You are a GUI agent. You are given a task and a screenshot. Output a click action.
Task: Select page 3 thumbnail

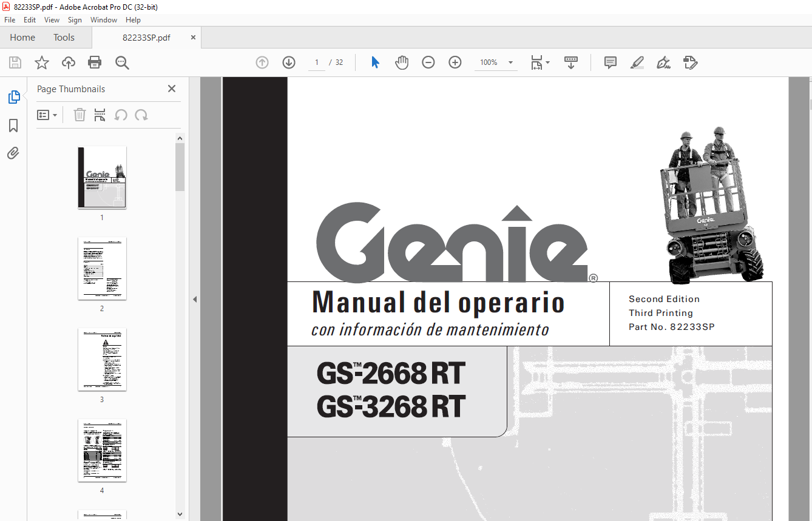click(x=102, y=359)
